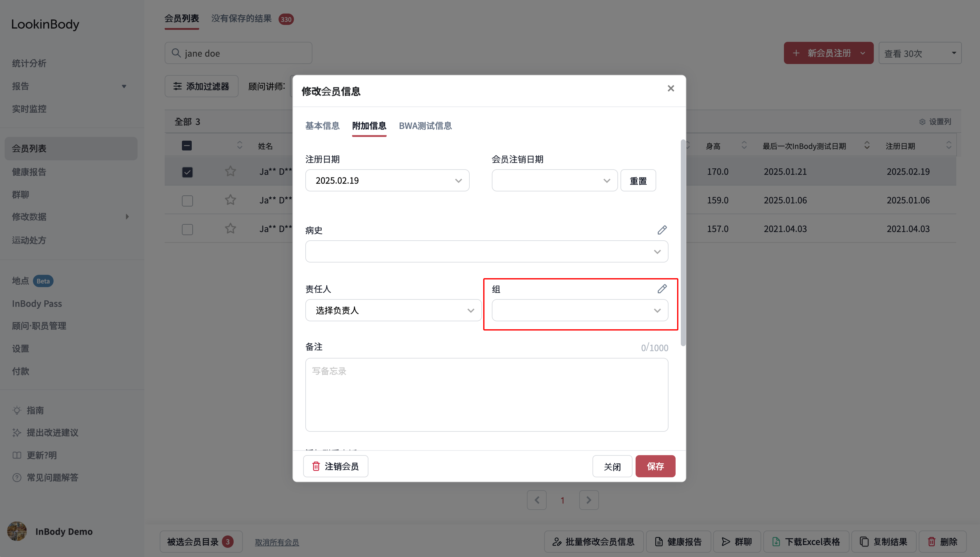Image resolution: width=980 pixels, height=557 pixels.
Task: Click the 保存 button
Action: (x=655, y=466)
